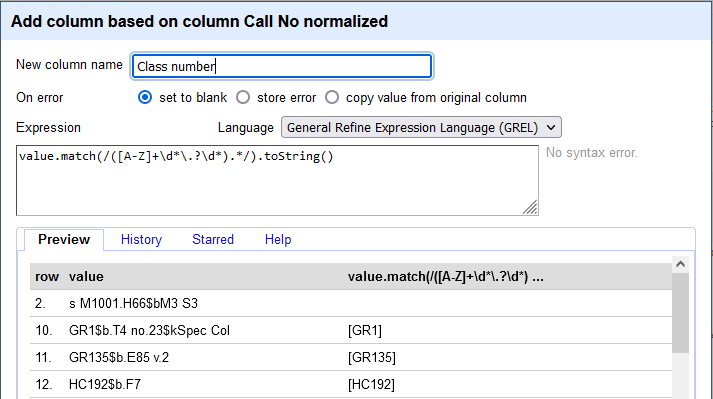Image resolution: width=713 pixels, height=399 pixels.
Task: Click row number 2 in preview
Action: [40, 303]
